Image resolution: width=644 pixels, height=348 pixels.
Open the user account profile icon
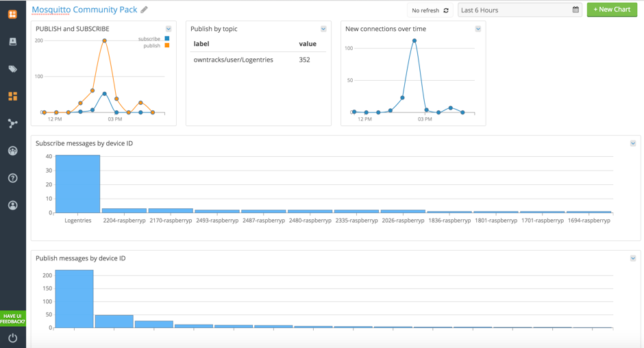click(x=12, y=206)
